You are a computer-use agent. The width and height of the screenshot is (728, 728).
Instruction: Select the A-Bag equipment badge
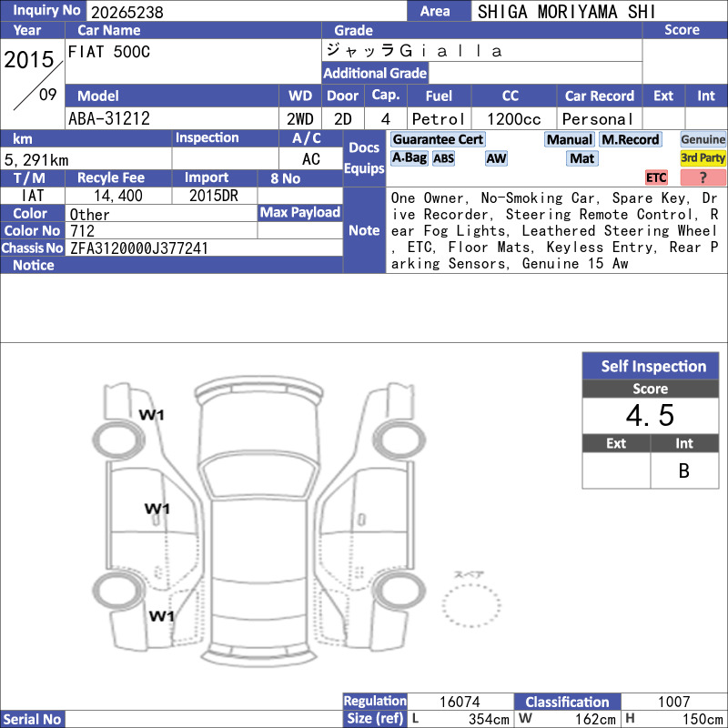[409, 158]
